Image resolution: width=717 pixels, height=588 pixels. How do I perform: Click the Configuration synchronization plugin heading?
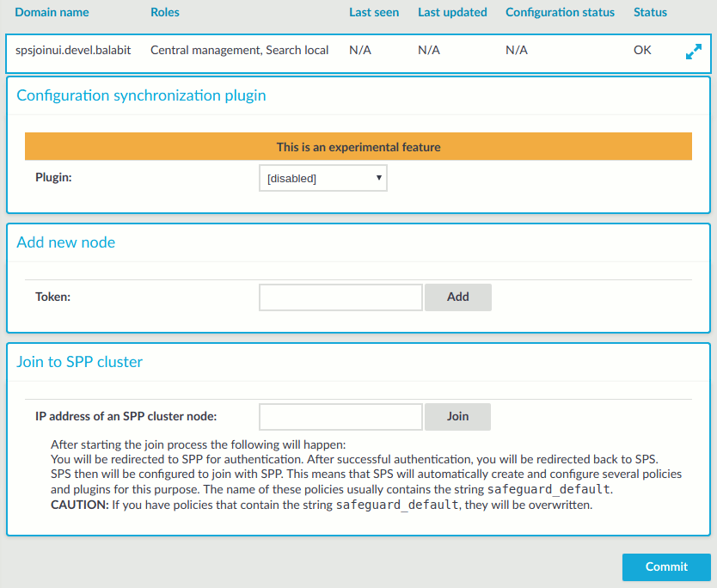[x=141, y=95]
